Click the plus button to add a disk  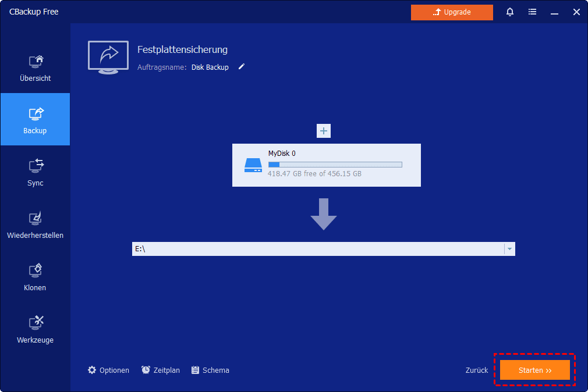click(x=324, y=131)
